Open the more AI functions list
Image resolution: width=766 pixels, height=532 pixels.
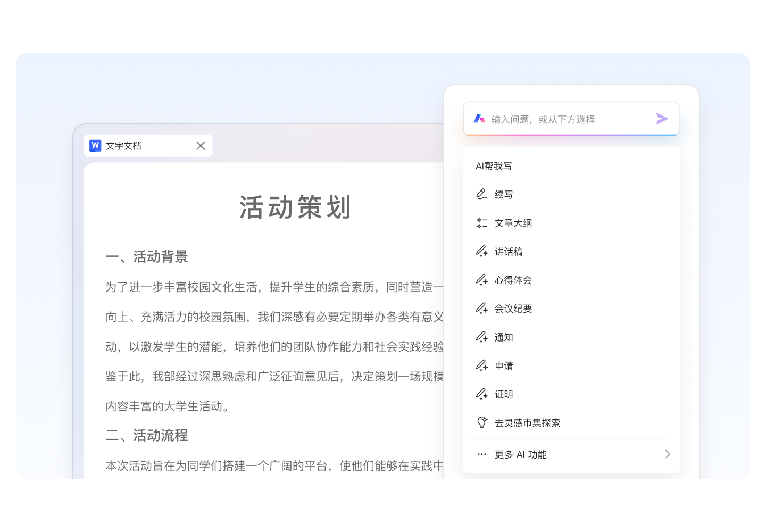[520, 454]
